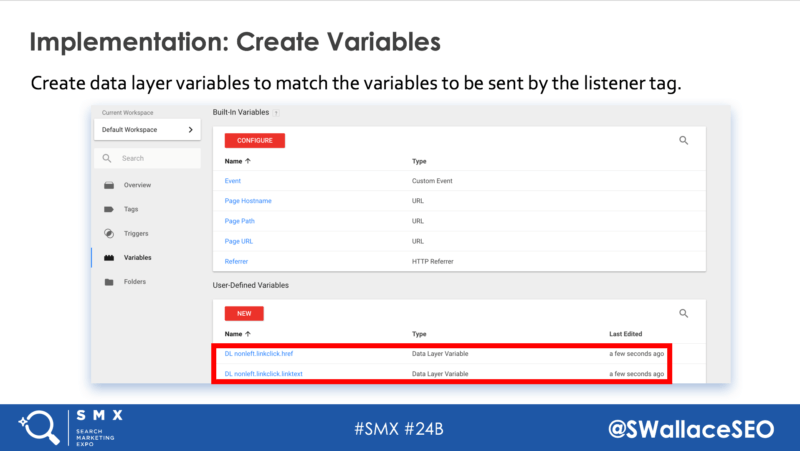Open DL nonleft.linkclick.linktext variable
This screenshot has width=800, height=451.
click(x=263, y=374)
